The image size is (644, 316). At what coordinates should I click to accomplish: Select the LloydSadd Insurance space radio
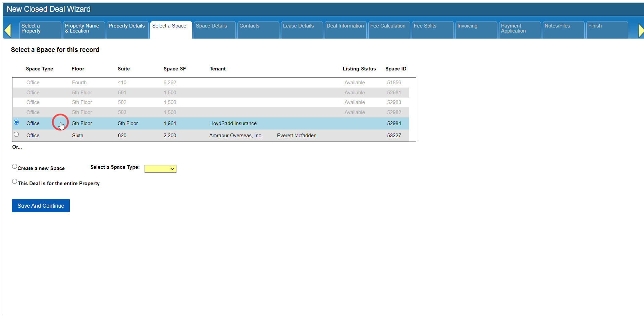coord(16,122)
